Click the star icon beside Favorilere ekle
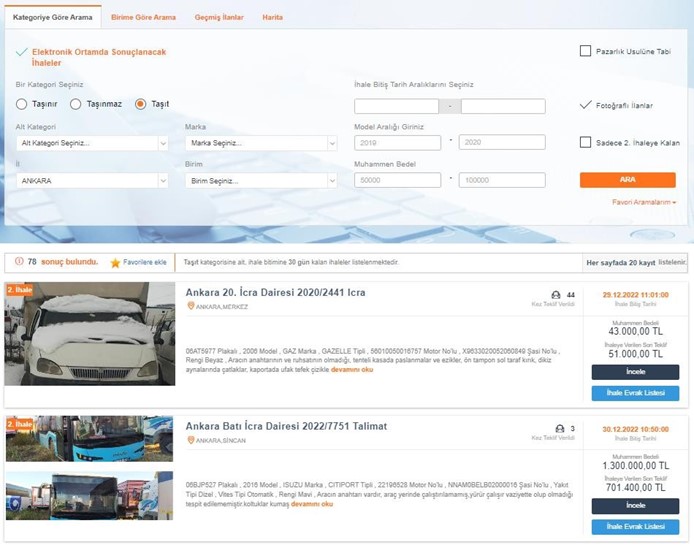694x545 pixels. click(115, 263)
